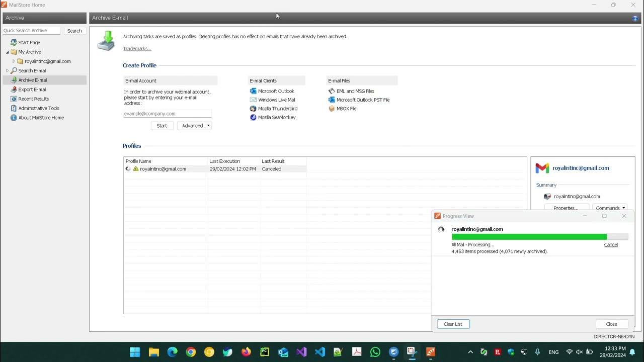Click the Clear List button
Viewport: 644px width, 362px height.
tap(453, 324)
